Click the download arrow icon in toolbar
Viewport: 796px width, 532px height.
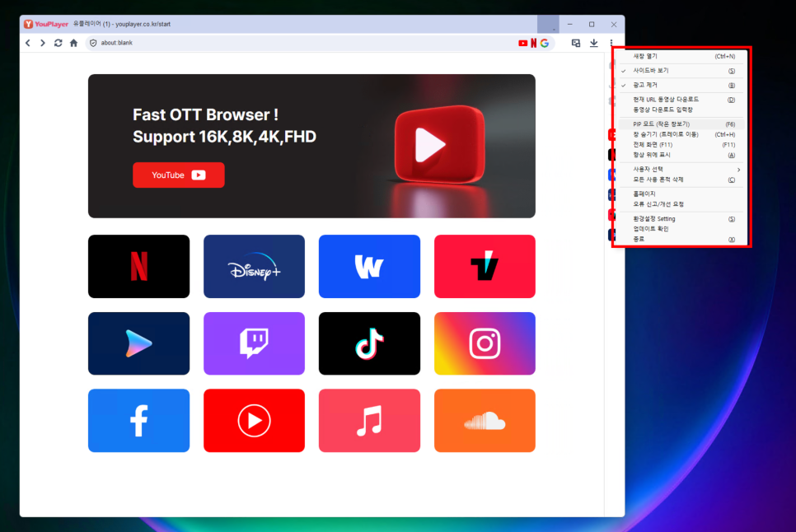tap(593, 43)
